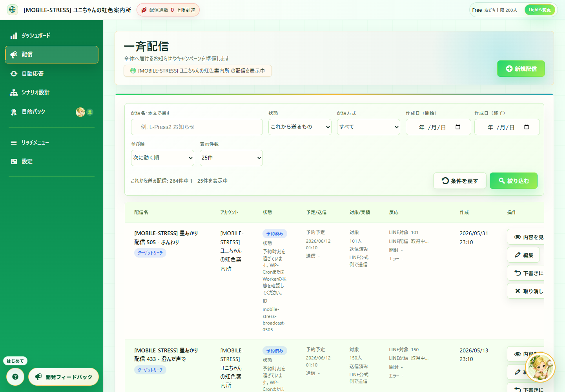
Task: Click the account filter chip showing 配信を表示中
Action: pos(198,71)
